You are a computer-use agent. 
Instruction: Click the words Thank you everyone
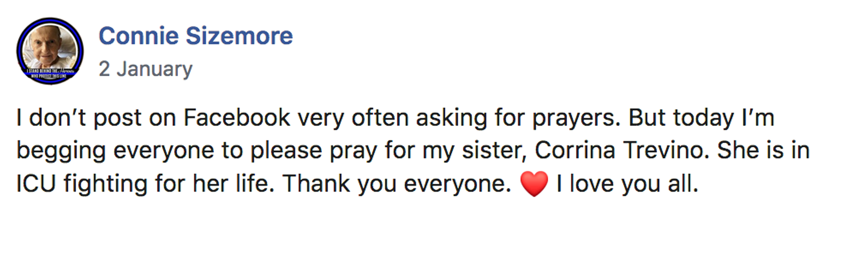(x=397, y=184)
